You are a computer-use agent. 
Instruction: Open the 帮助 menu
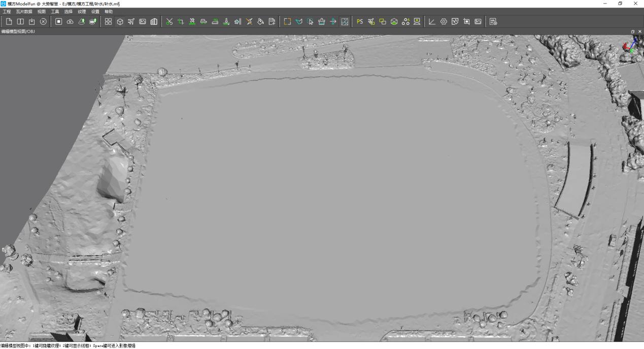point(109,11)
